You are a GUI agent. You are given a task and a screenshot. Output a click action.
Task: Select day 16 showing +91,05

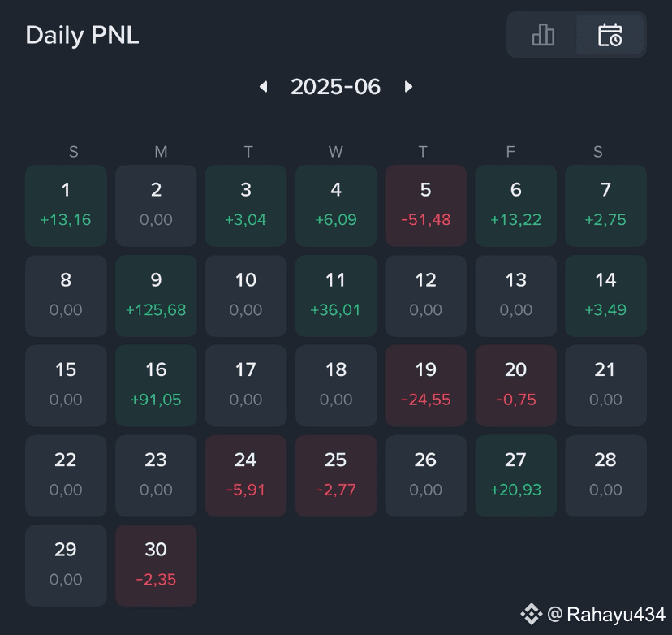[156, 386]
